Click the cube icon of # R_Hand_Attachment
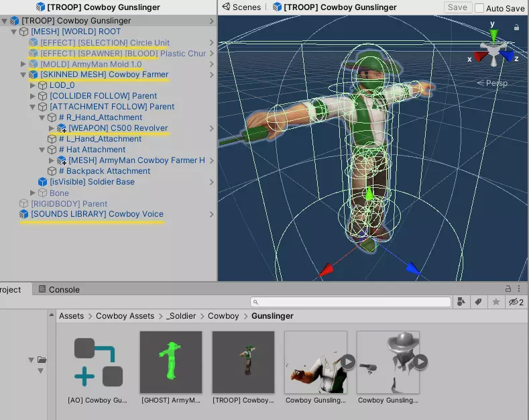Image resolution: width=529 pixels, height=420 pixels. (x=52, y=117)
